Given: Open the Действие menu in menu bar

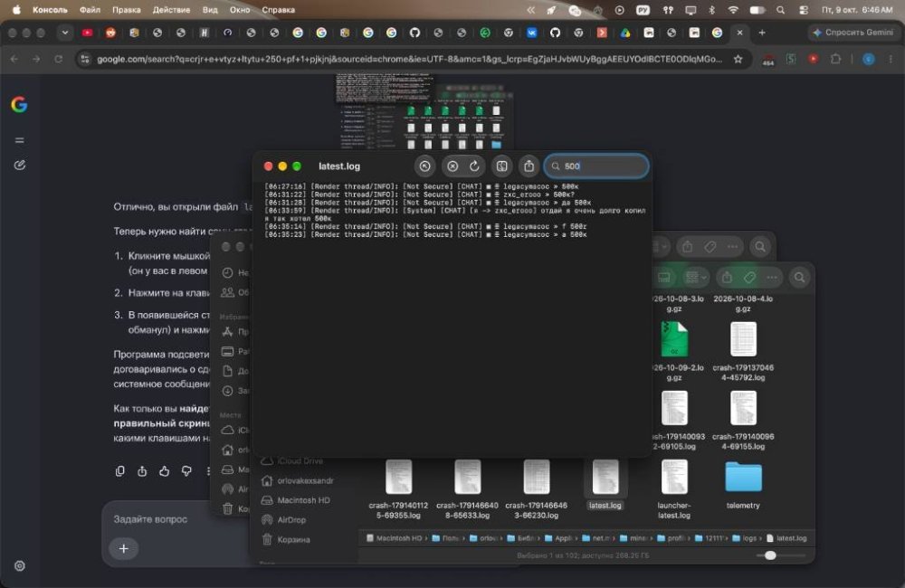Looking at the screenshot, I should (x=171, y=10).
